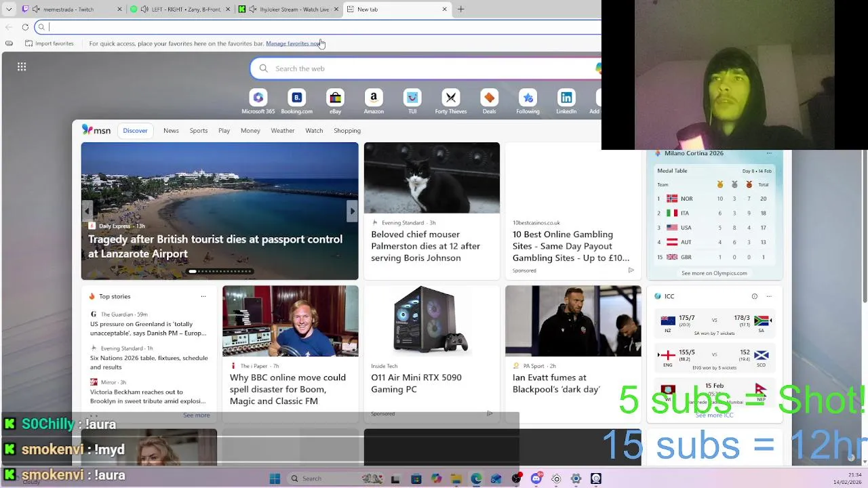The width and height of the screenshot is (868, 488).
Task: Open the Money tab in MSN
Action: tap(250, 130)
